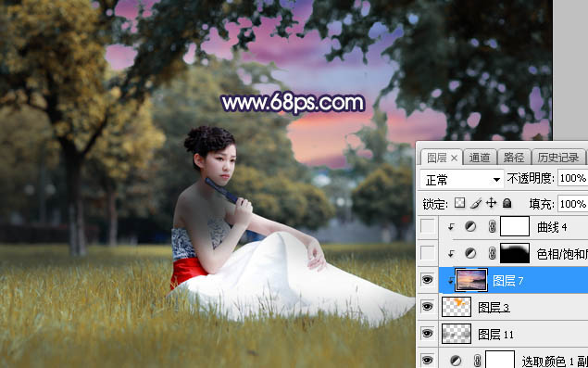The width and height of the screenshot is (588, 368).
Task: Close the 图层 panel tab
Action: pyautogui.click(x=454, y=159)
